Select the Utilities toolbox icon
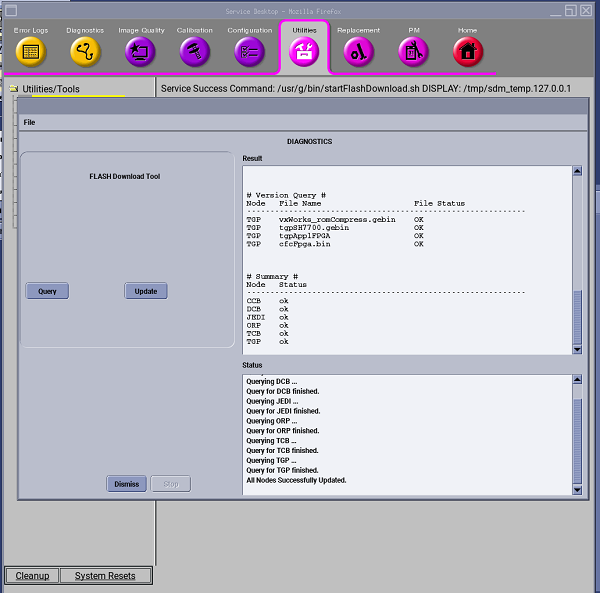 [x=304, y=51]
